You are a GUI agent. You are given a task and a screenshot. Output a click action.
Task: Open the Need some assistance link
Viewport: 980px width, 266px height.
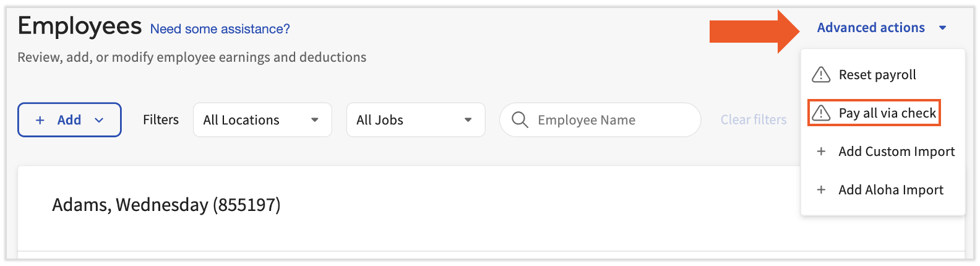click(220, 29)
